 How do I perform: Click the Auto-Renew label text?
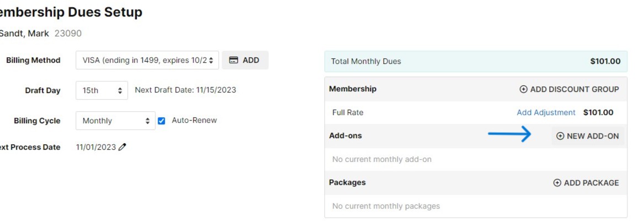194,120
